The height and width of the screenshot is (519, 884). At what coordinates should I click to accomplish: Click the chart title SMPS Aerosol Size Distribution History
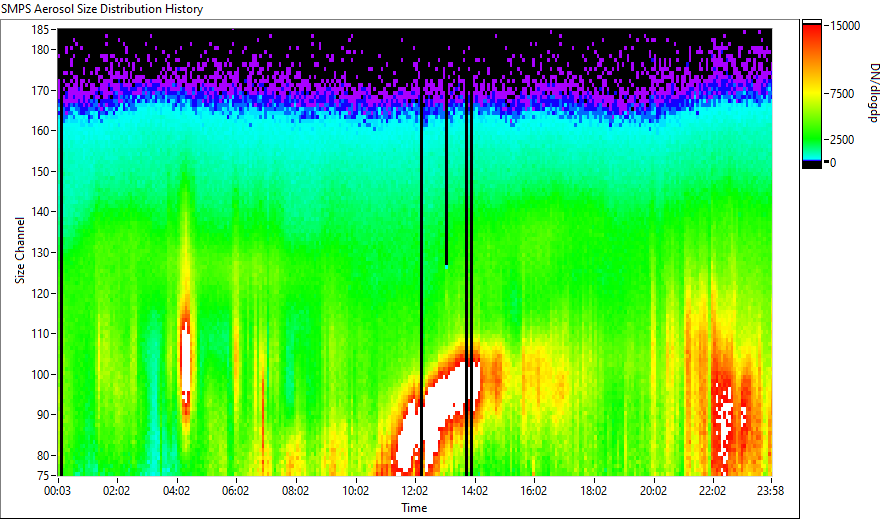click(x=102, y=9)
